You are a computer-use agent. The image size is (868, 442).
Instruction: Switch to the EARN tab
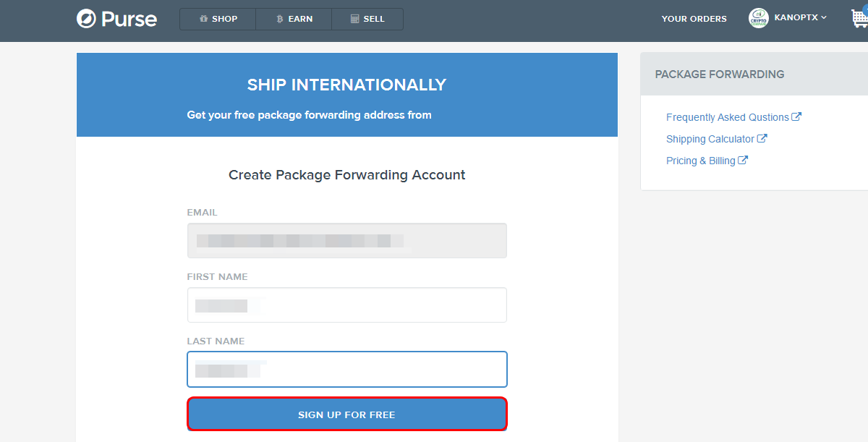coord(294,19)
